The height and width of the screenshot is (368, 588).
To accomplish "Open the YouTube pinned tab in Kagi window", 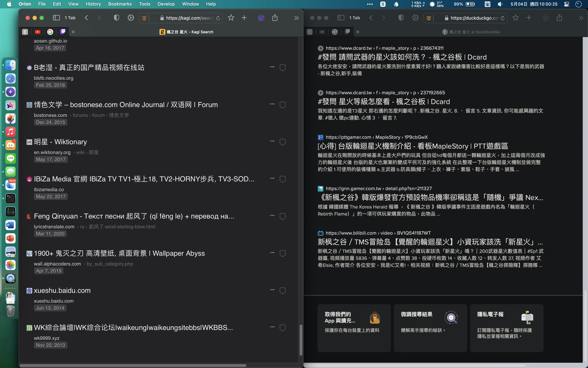I will 37,32.
